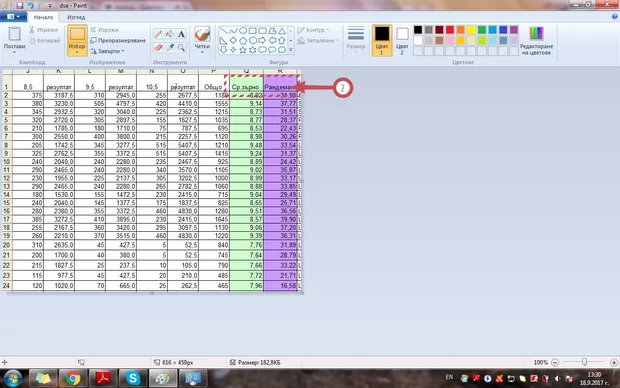Pick the pink color swatch
This screenshot has height=388, width=620.
450,40
